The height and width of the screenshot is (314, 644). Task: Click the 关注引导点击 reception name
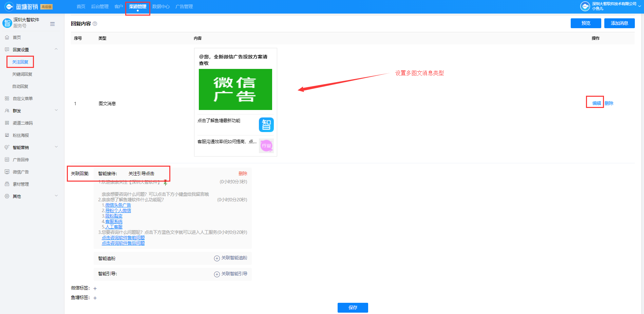coord(141,173)
